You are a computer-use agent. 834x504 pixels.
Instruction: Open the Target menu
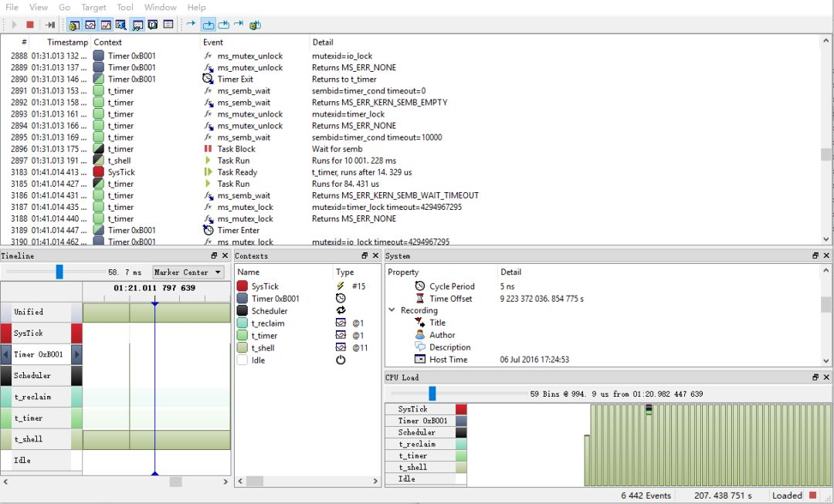[x=93, y=7]
